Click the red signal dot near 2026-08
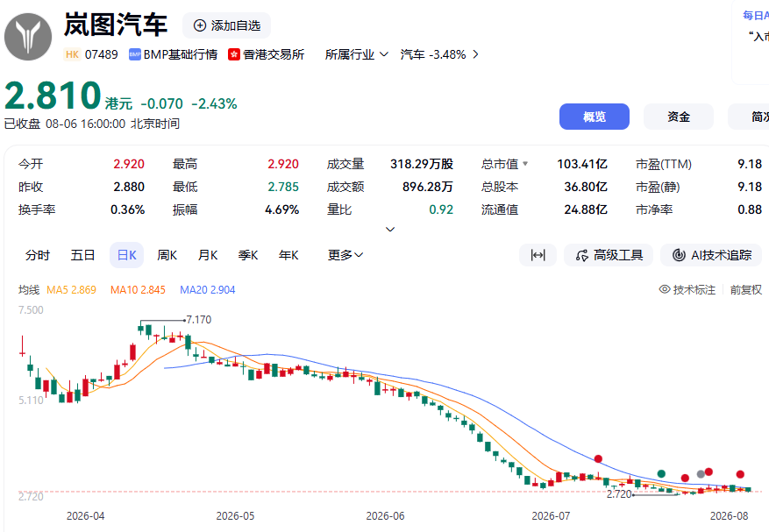The image size is (769, 532). [740, 474]
